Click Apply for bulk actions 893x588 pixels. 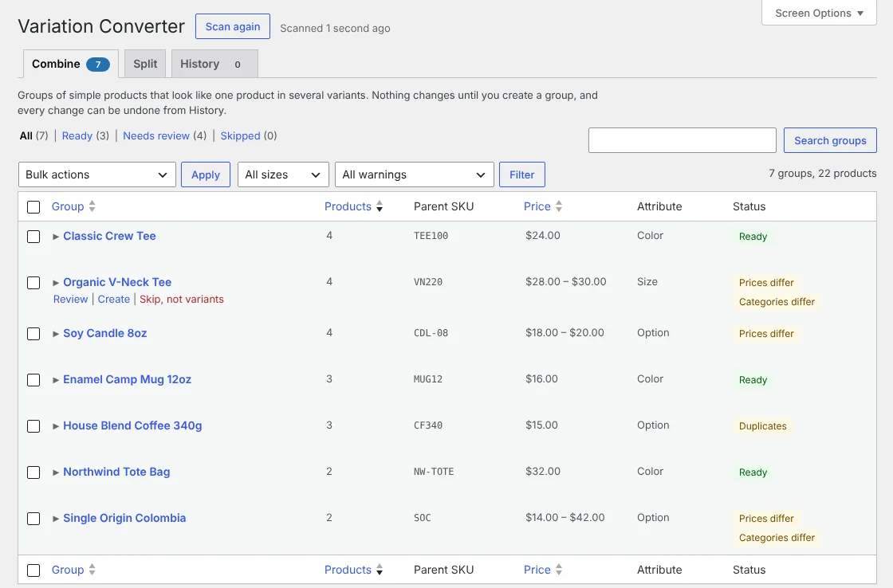pyautogui.click(x=206, y=174)
